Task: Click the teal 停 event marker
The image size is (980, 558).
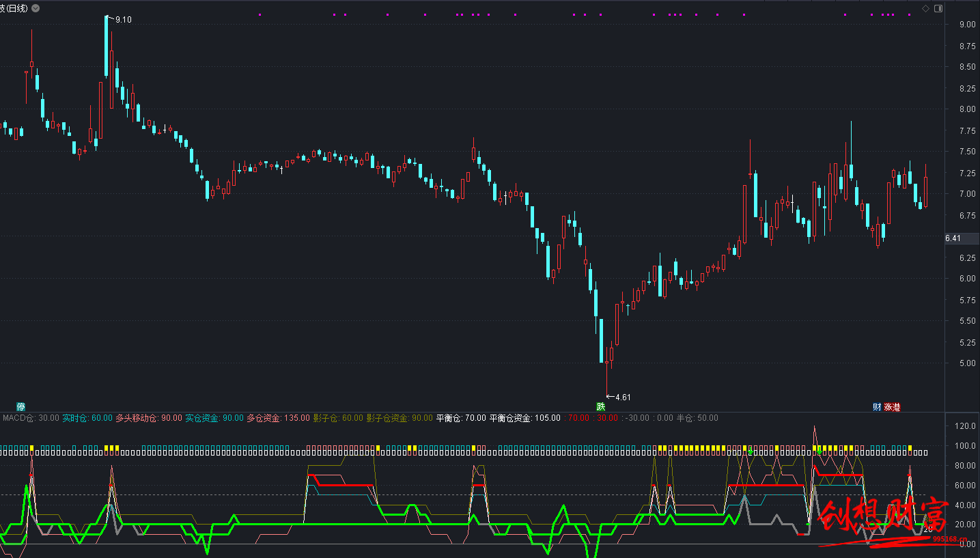Action: pyautogui.click(x=20, y=406)
